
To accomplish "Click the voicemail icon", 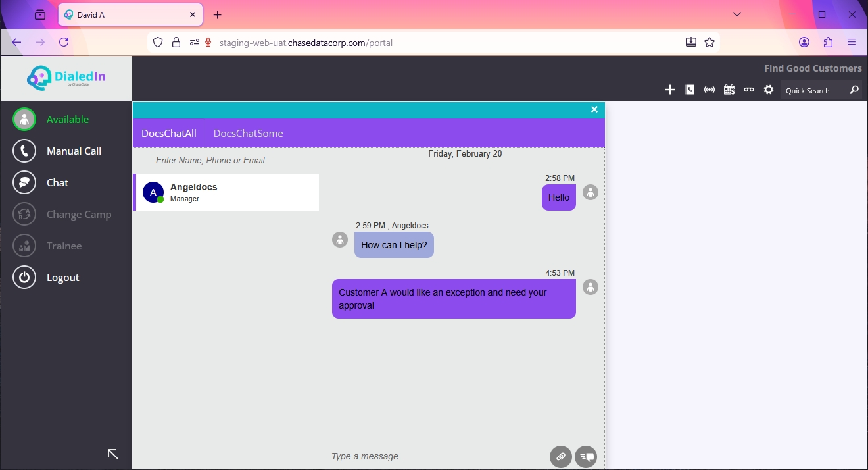I will pyautogui.click(x=749, y=90).
